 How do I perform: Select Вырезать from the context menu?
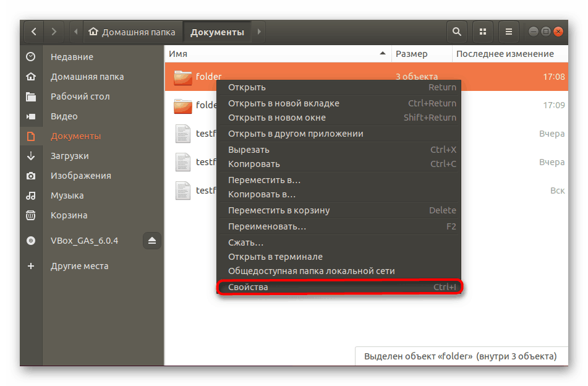[x=339, y=150]
